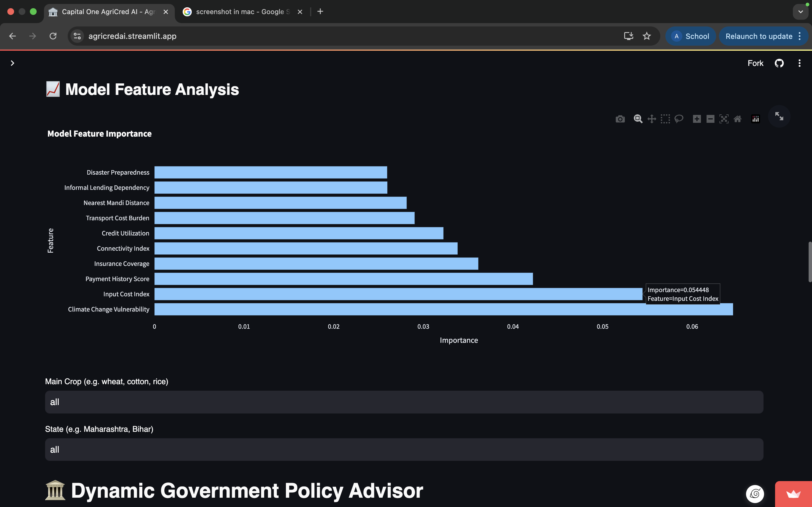The image size is (812, 507).
Task: Download plot as PNG camera icon
Action: pos(620,119)
